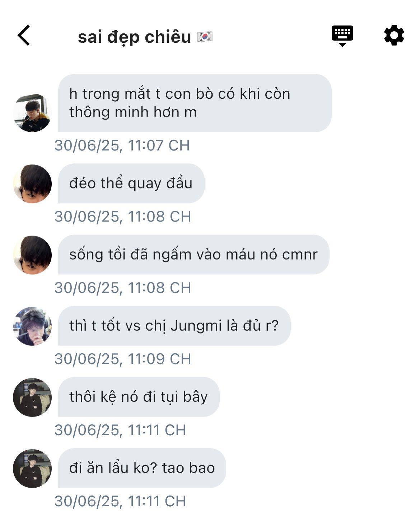This screenshot has height=516, width=420.
Task: Tap avatar beside 'đéo thể quay đầu' message
Action: [32, 184]
